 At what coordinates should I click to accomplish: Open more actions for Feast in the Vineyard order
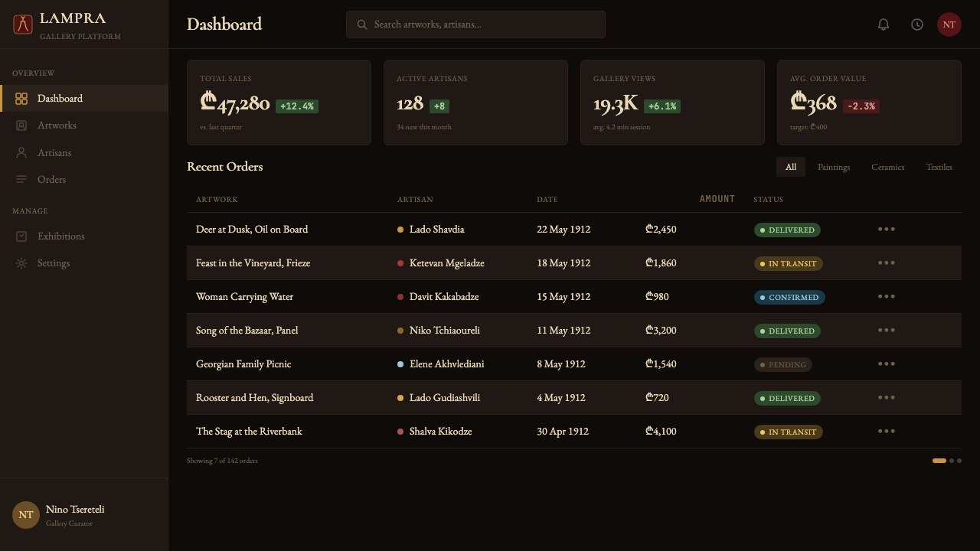887,262
